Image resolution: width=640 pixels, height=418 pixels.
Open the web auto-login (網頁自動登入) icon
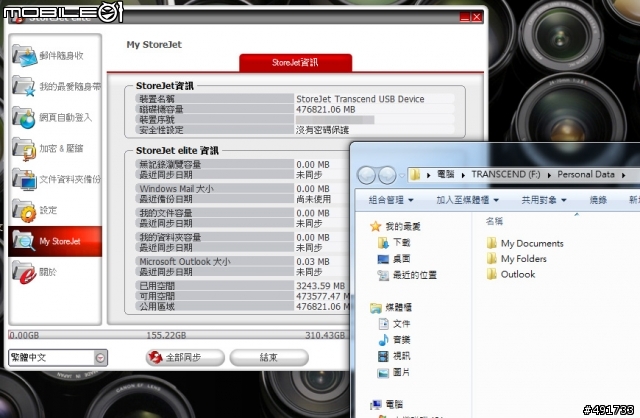(x=24, y=118)
